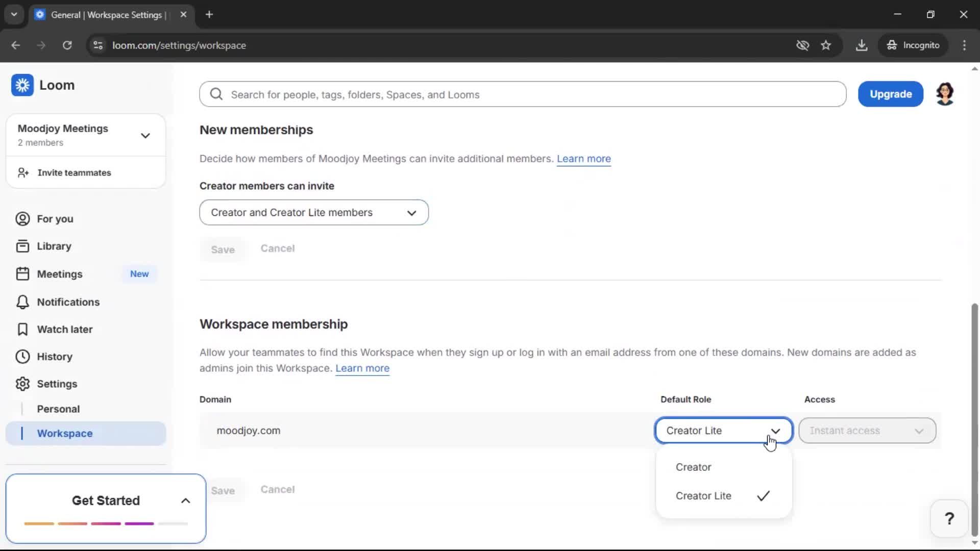Image resolution: width=980 pixels, height=551 pixels.
Task: Select the Creator role option
Action: 693,467
